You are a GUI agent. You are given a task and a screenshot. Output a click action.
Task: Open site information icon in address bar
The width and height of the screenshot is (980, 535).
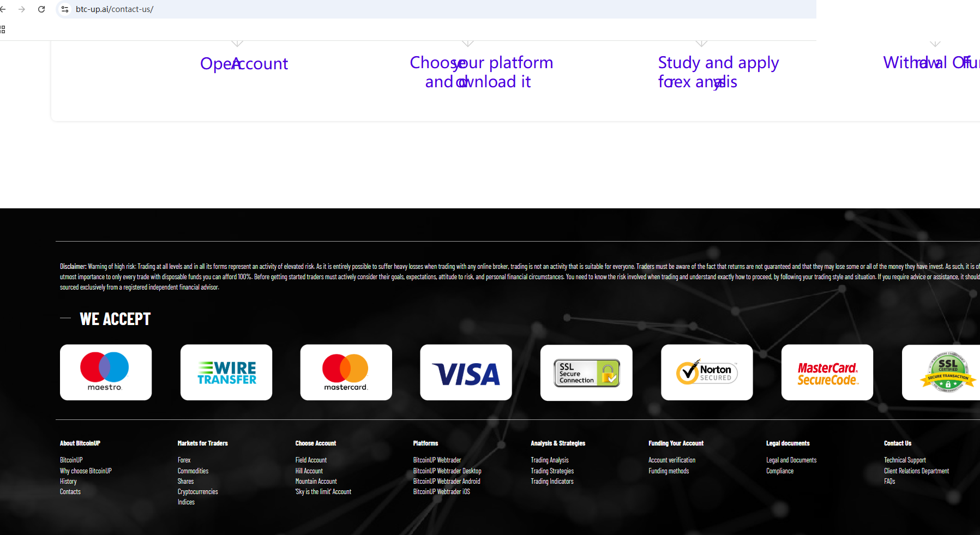click(x=65, y=9)
